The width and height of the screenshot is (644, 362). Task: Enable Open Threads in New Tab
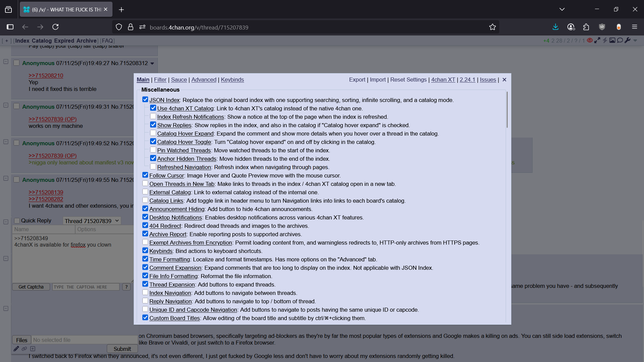tap(145, 184)
